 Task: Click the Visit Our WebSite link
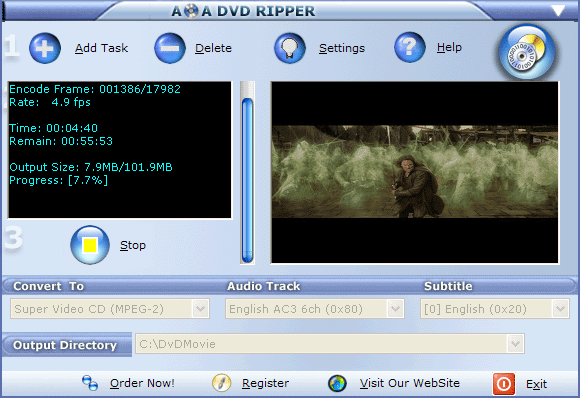coord(409,383)
